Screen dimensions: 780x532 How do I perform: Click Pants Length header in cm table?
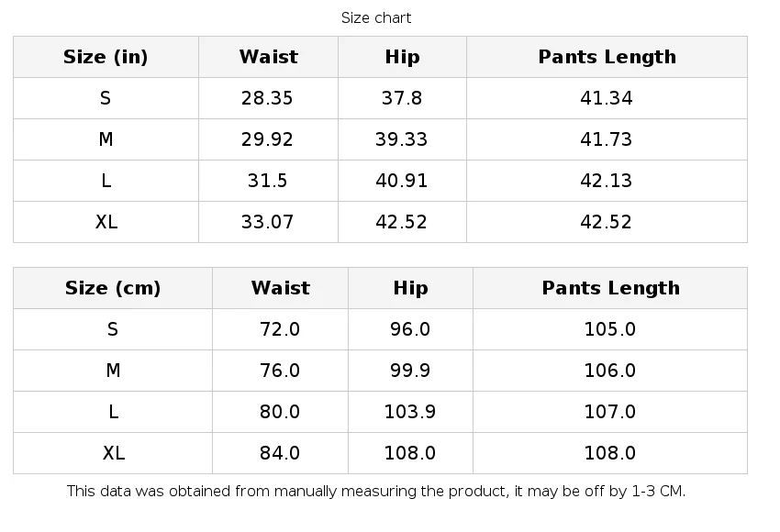(x=610, y=288)
